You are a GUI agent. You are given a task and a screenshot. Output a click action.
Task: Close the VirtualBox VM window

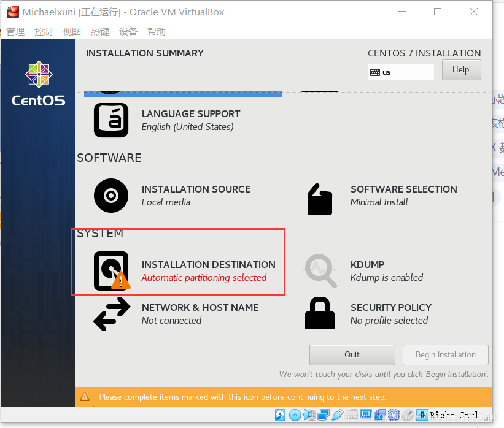coord(474,12)
